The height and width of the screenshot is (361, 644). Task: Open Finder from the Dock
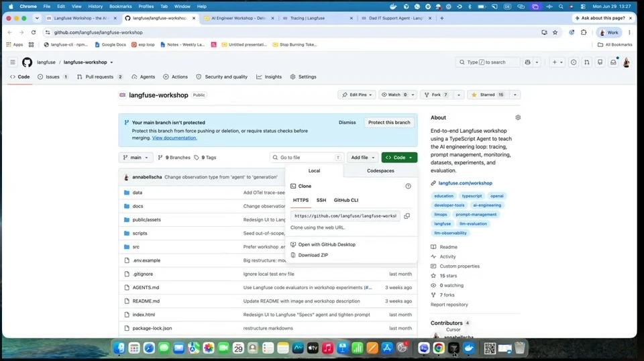tap(119, 348)
